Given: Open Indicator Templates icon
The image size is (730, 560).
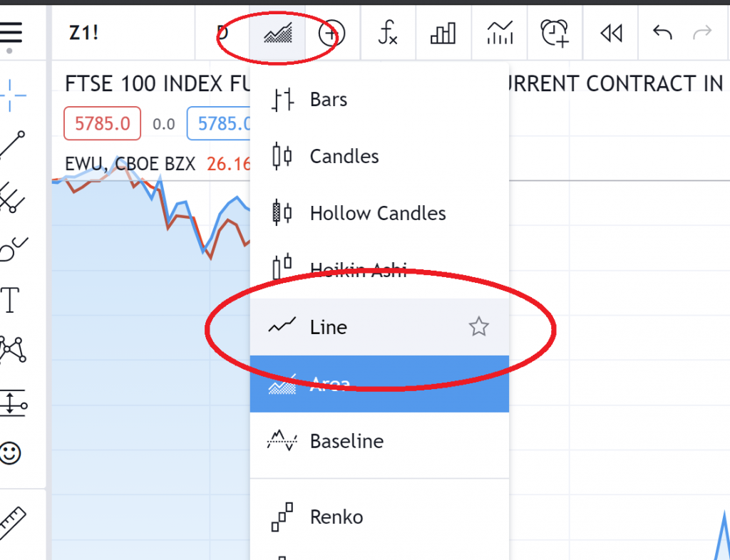Looking at the screenshot, I should 500,33.
